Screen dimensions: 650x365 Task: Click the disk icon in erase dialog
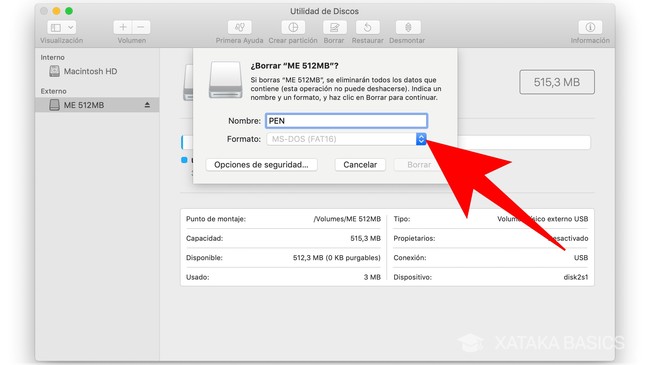pyautogui.click(x=226, y=80)
